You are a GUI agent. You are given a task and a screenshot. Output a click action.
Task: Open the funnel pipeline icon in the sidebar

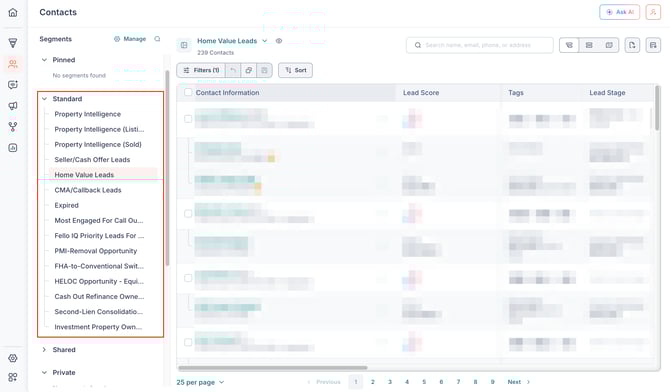click(13, 43)
